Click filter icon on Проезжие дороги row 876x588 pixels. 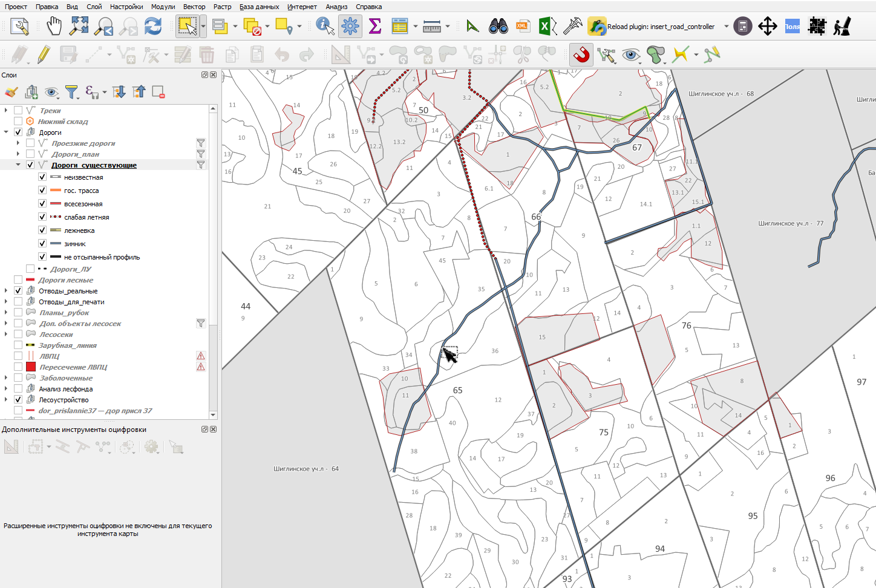(201, 143)
